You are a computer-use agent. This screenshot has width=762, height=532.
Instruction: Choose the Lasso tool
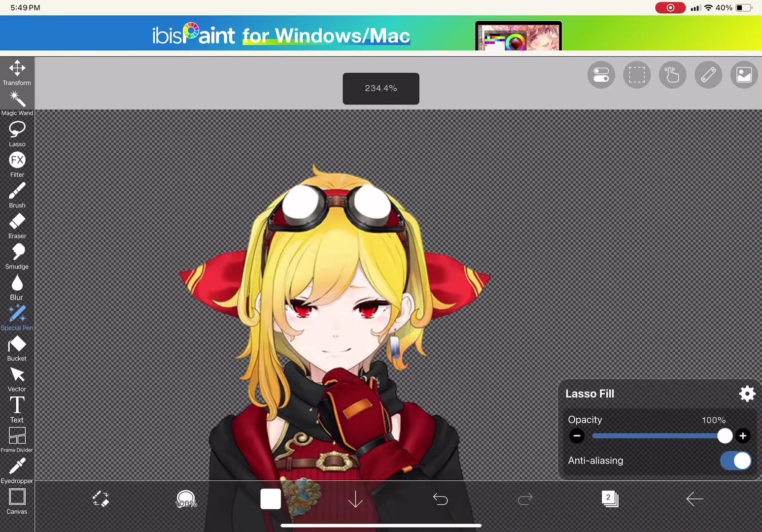click(17, 134)
